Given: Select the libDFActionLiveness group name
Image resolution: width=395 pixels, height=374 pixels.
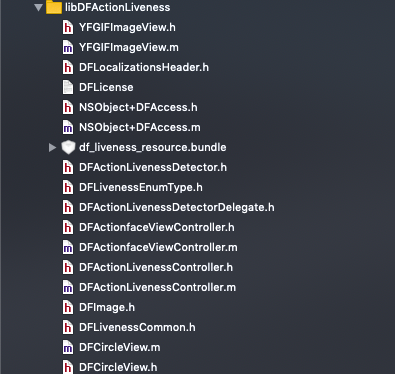Looking at the screenshot, I should tap(117, 7).
